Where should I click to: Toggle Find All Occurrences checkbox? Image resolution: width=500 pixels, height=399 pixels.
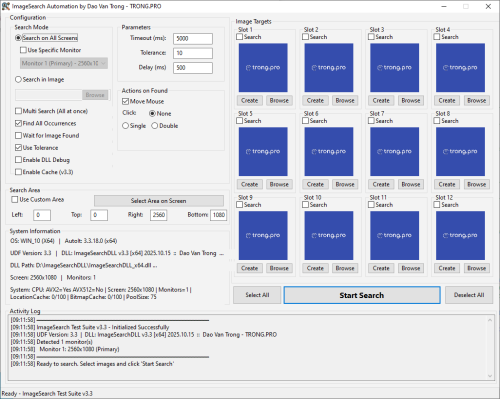[x=46, y=123]
